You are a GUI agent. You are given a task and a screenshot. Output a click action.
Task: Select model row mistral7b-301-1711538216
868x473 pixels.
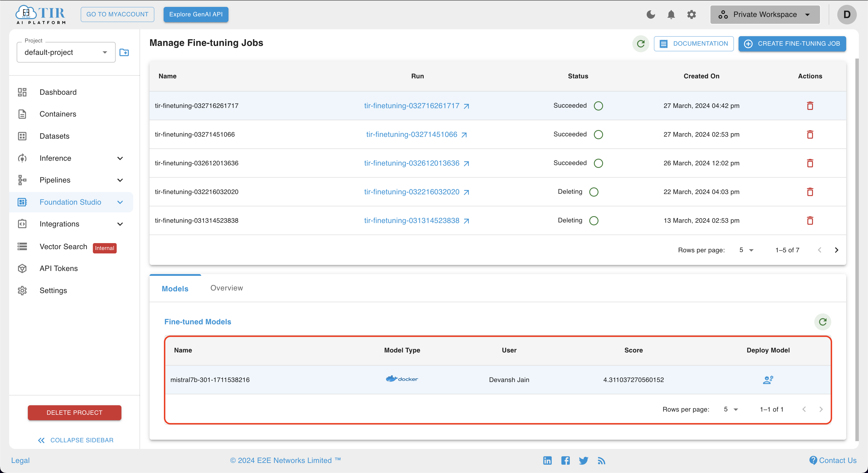pyautogui.click(x=498, y=380)
